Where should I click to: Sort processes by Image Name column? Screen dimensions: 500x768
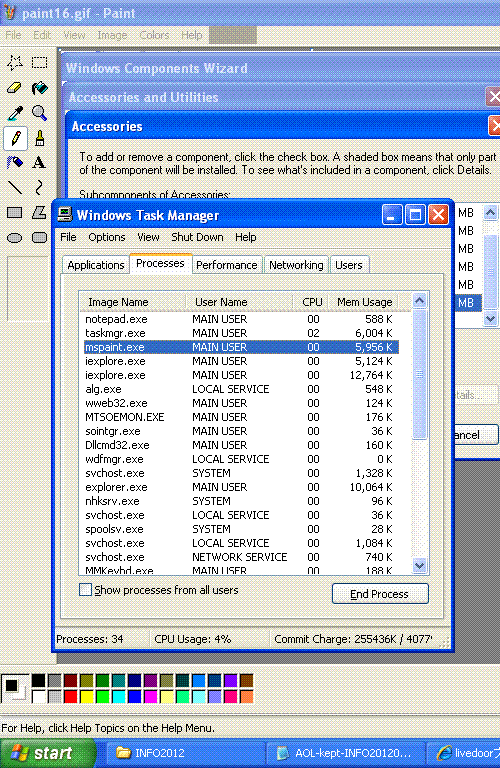click(132, 302)
